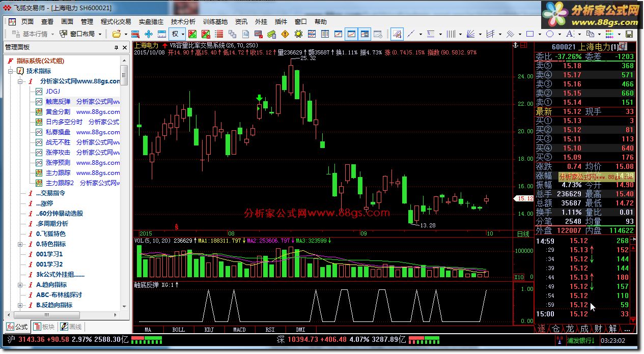644x354 pixels.
Task: Click the 财 button in bottom-right strip
Action: 597,329
